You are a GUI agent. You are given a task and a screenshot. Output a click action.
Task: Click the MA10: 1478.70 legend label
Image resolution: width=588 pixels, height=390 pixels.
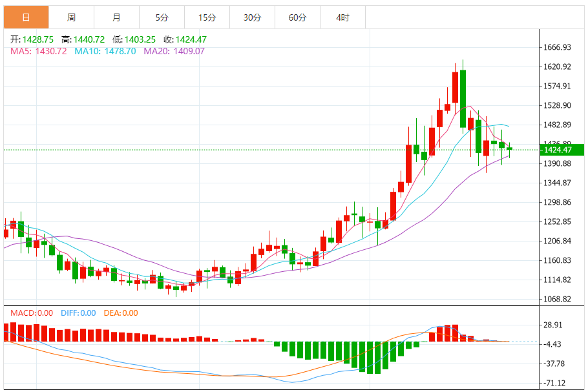click(105, 51)
